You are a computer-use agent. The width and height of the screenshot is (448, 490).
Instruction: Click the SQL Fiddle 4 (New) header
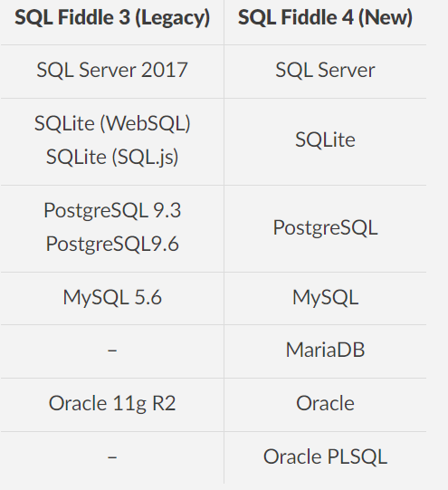[325, 17]
